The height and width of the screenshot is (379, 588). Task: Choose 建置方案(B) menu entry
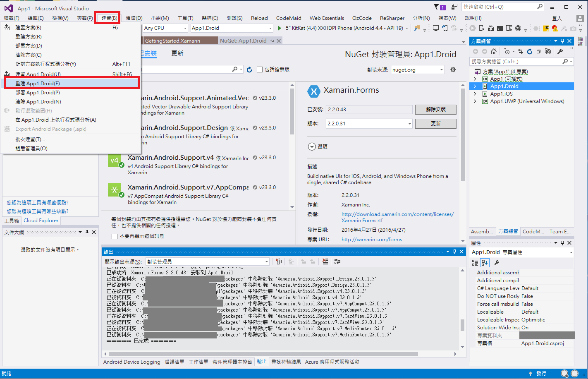click(x=71, y=28)
